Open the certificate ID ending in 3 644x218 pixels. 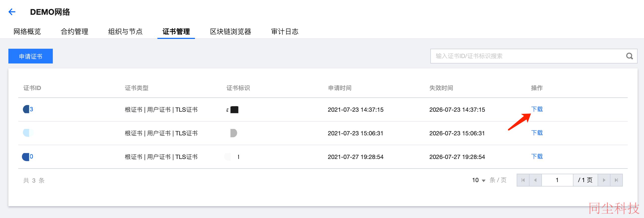[x=28, y=109]
